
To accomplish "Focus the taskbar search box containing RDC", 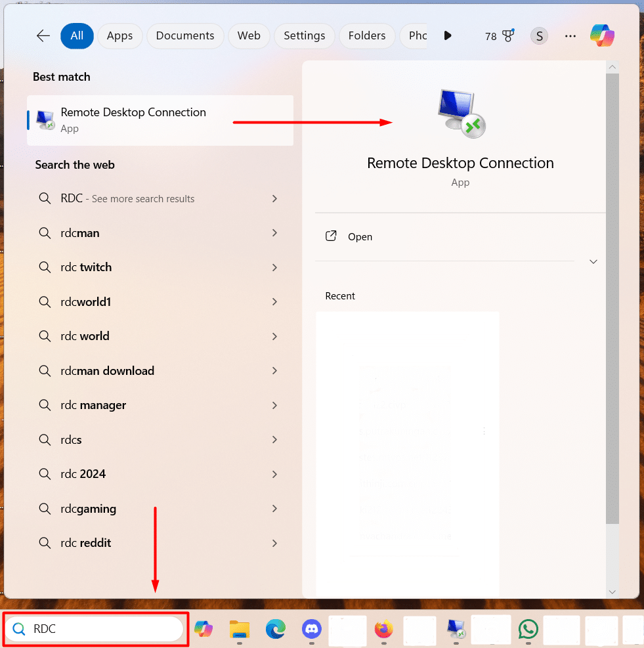I will (x=95, y=629).
